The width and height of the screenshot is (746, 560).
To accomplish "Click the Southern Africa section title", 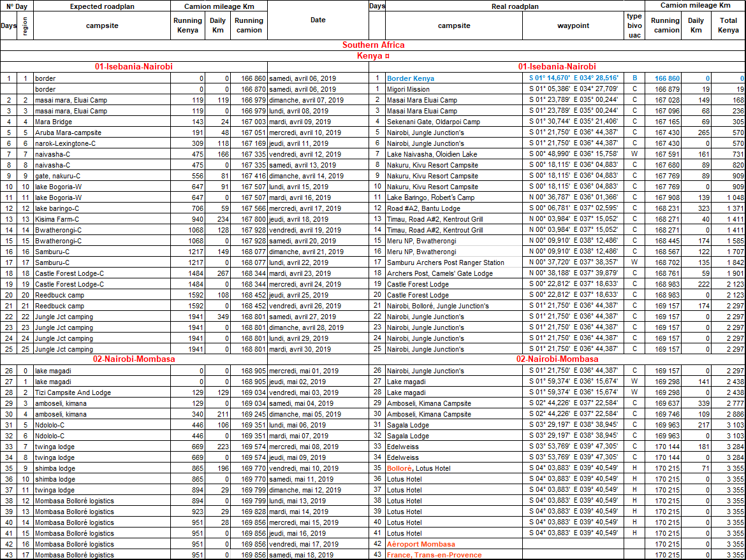I will 373,45.
